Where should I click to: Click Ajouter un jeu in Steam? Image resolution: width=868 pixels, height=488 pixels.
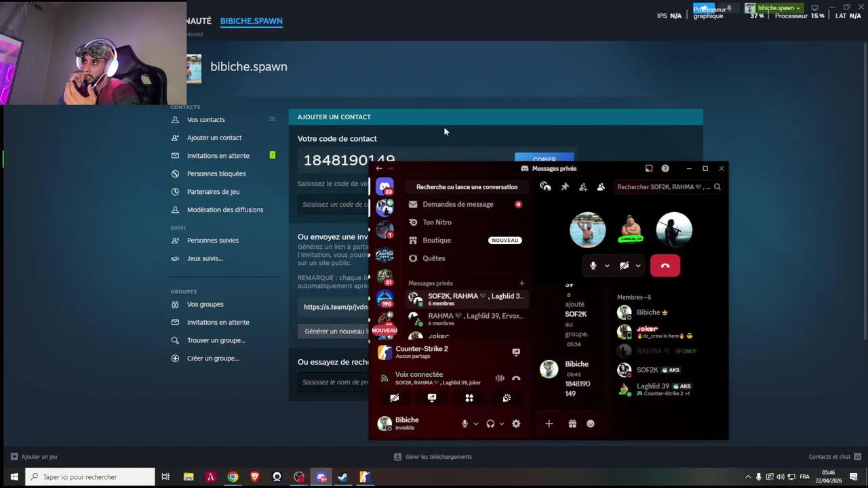34,457
